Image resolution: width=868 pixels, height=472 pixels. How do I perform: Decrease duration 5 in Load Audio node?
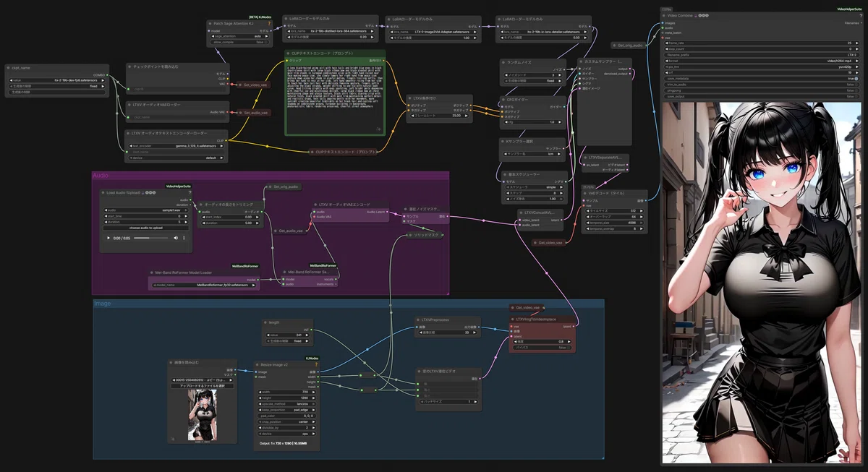tap(106, 222)
